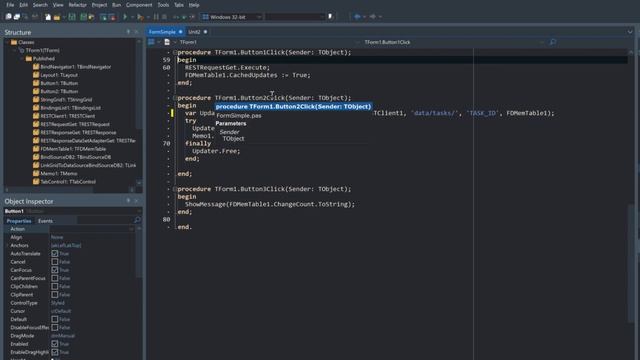The image size is (640, 360).
Task: Click the Run with debugging toolbar icon
Action: coord(140,17)
